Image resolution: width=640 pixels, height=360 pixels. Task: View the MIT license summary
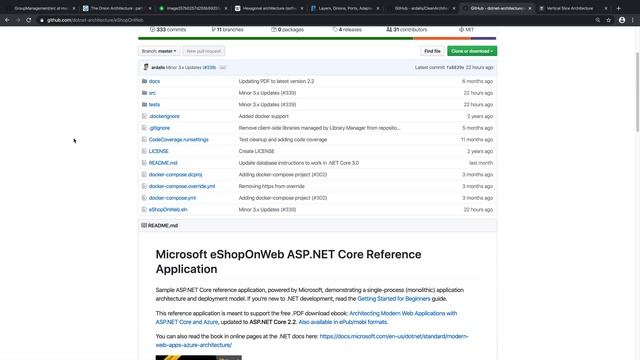click(466, 29)
